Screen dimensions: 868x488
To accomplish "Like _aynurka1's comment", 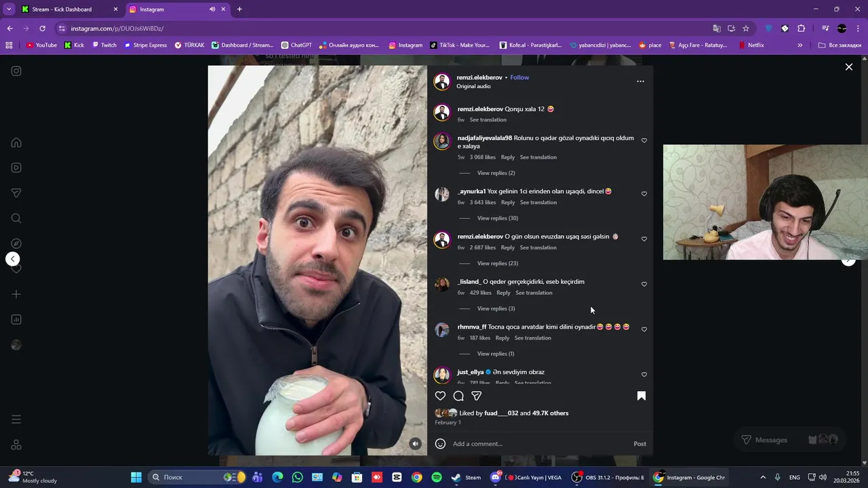I will [644, 194].
